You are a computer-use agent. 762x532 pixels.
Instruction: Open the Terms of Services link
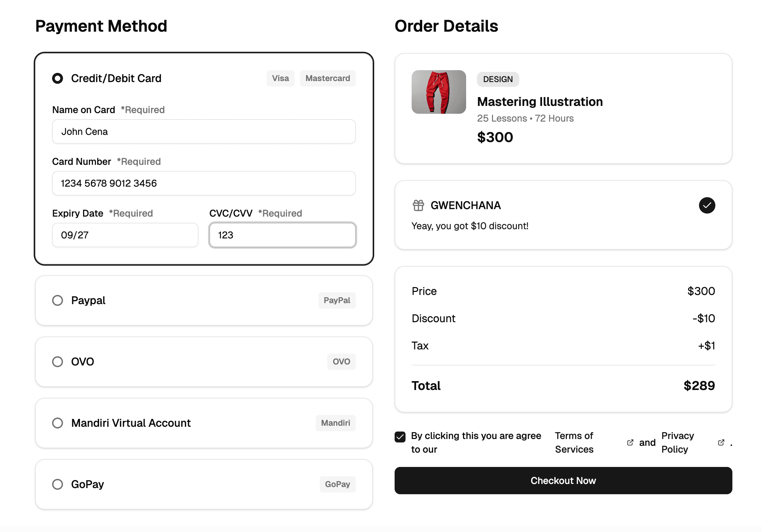click(574, 442)
